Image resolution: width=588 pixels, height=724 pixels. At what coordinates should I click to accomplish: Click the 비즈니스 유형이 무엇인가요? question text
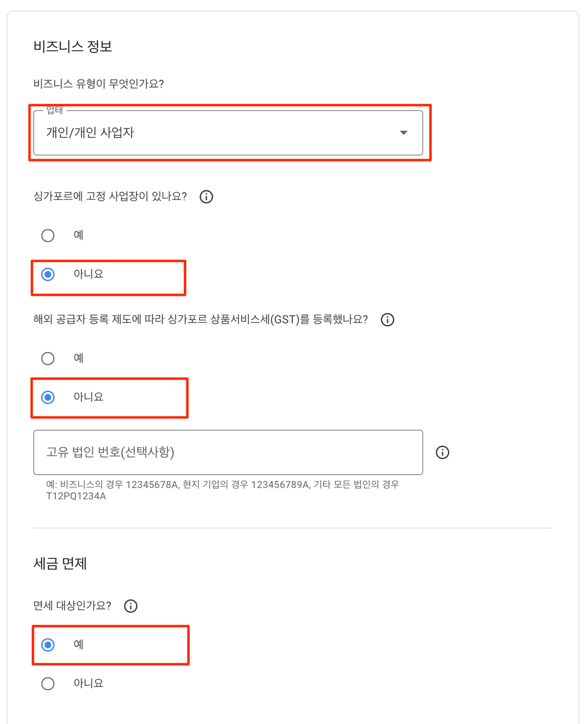pyautogui.click(x=98, y=84)
